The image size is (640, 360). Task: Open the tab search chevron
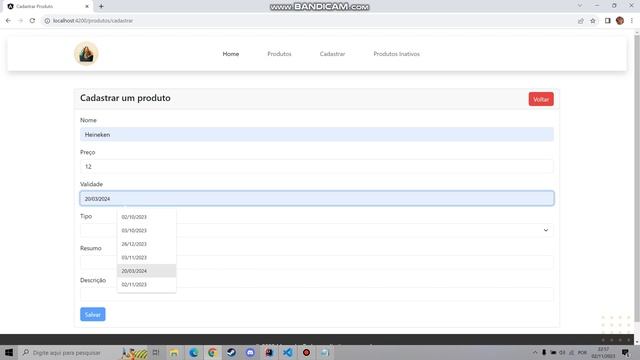pyautogui.click(x=580, y=6)
